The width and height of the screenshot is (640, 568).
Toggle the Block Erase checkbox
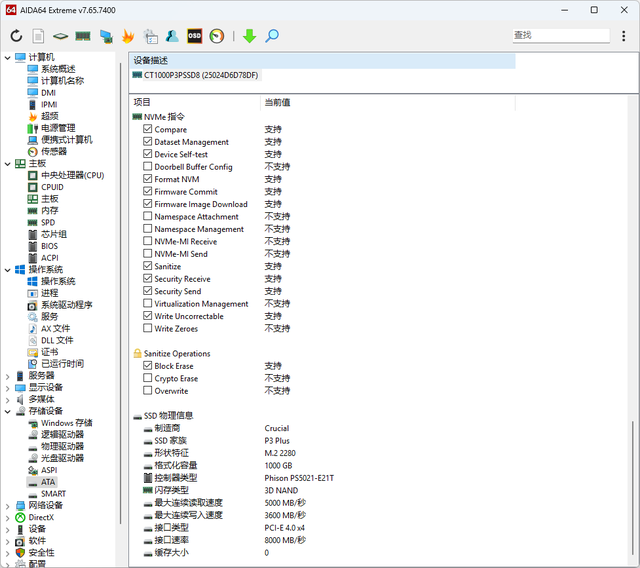(x=147, y=366)
